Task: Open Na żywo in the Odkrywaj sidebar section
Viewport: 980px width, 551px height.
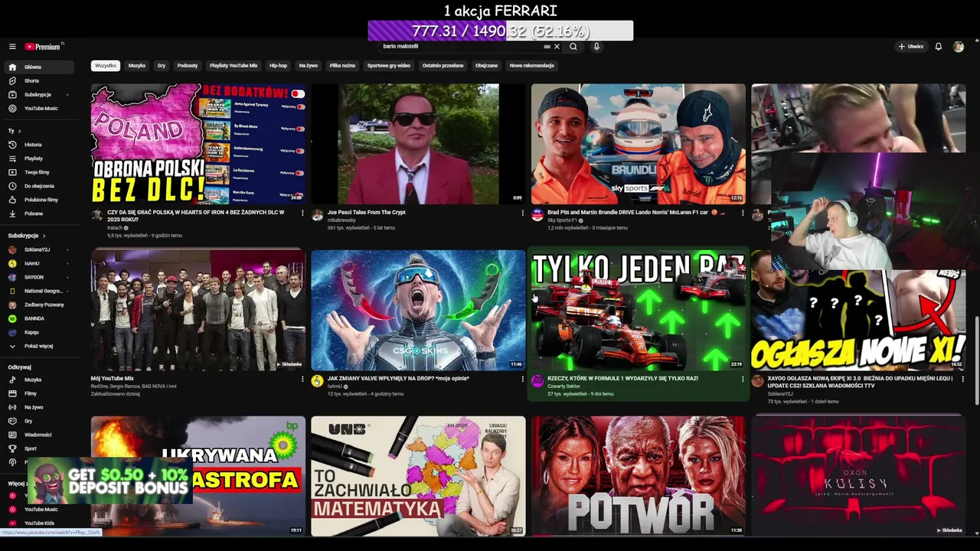Action: [x=38, y=407]
